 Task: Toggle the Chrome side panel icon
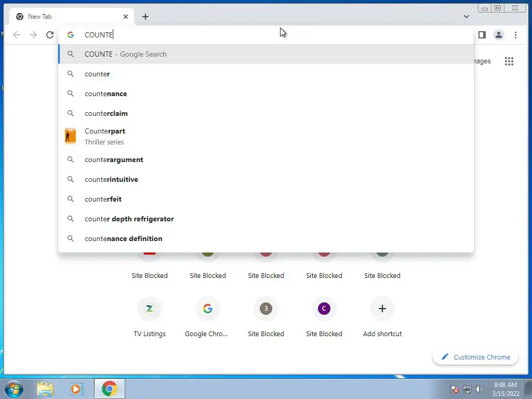pyautogui.click(x=482, y=35)
